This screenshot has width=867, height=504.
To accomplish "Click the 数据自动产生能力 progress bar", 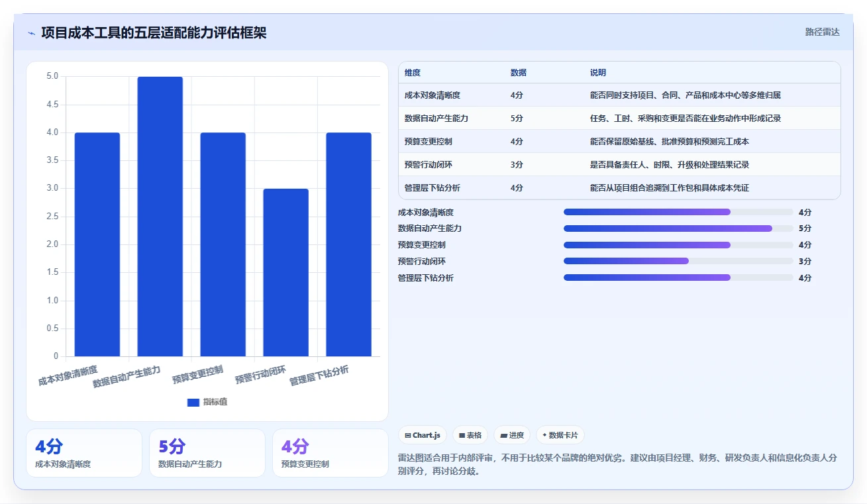I will click(x=678, y=228).
